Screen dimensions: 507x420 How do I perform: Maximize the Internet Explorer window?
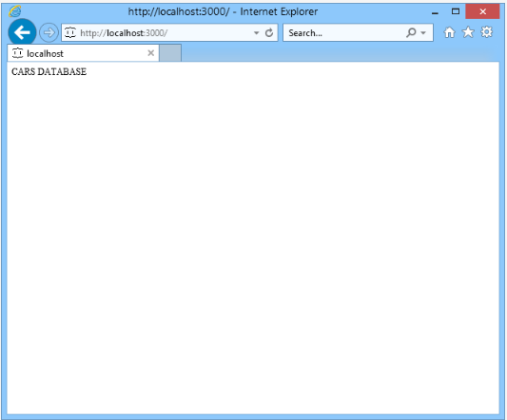point(456,11)
